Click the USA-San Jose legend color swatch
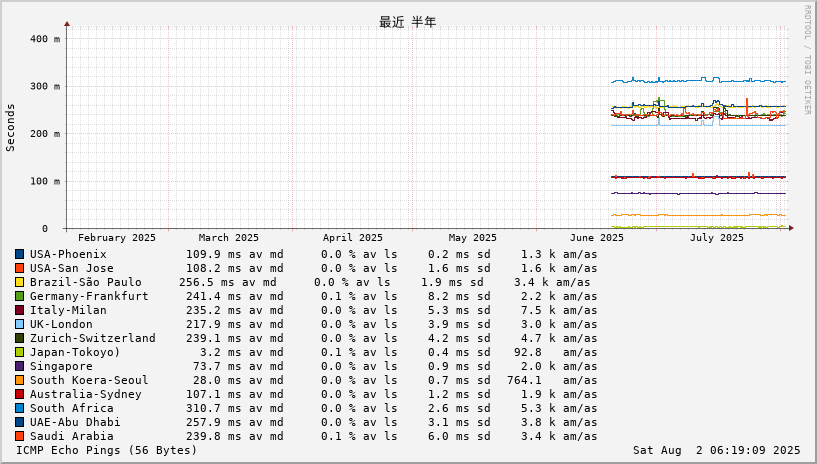This screenshot has width=817, height=464. [19, 268]
